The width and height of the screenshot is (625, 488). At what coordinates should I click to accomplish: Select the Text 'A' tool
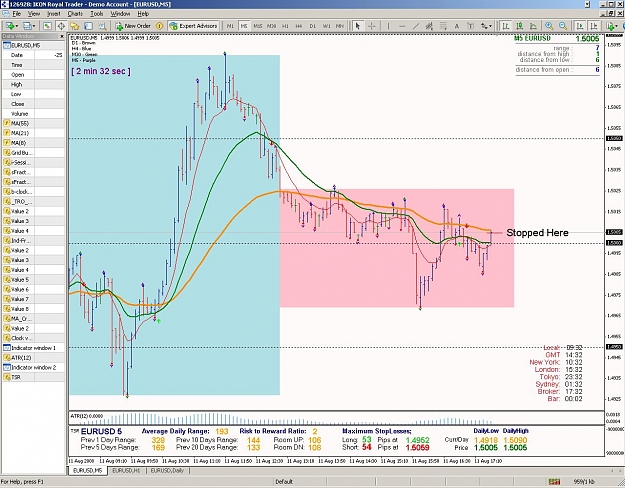point(457,26)
